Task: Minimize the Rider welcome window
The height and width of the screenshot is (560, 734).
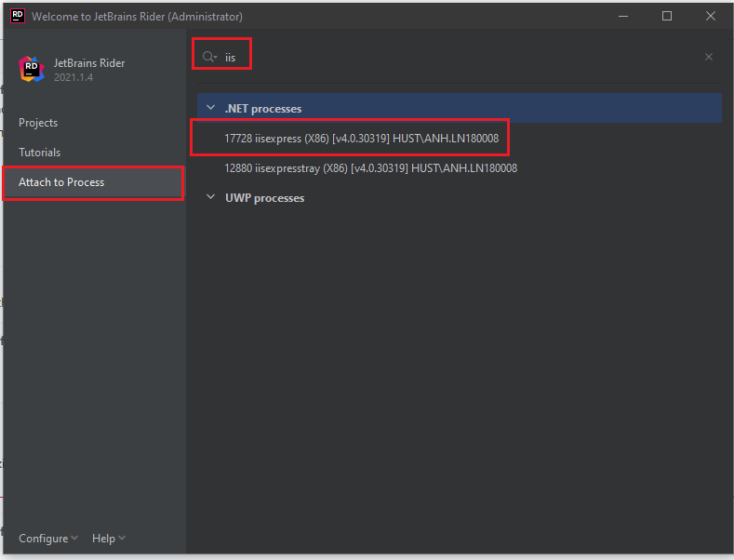Action: (623, 16)
